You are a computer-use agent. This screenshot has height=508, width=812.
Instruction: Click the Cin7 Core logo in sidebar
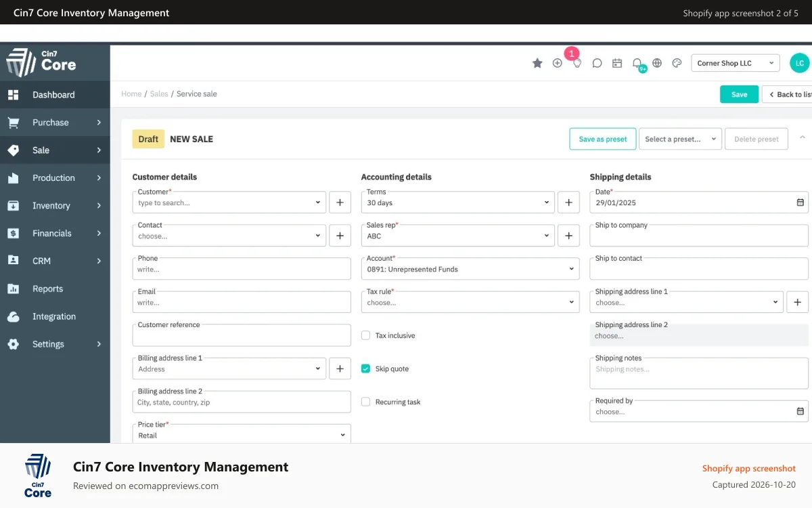pyautogui.click(x=41, y=62)
